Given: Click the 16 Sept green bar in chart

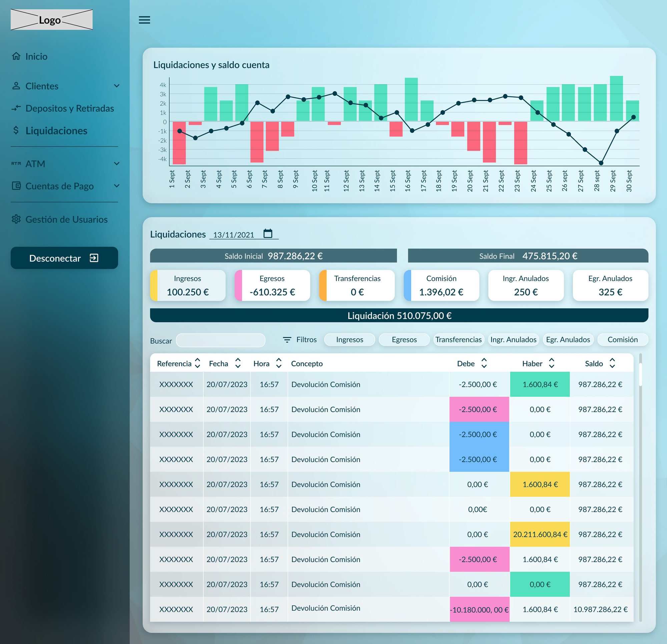Looking at the screenshot, I should [x=411, y=99].
